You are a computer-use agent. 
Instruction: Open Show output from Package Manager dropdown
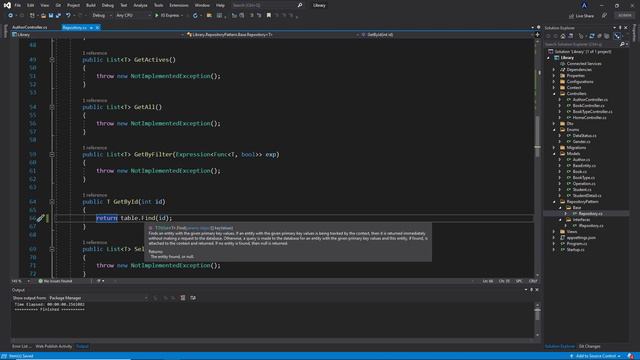point(98,298)
